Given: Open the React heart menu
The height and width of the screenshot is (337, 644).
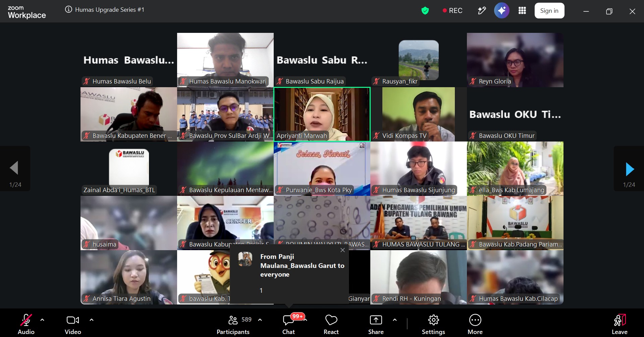Looking at the screenshot, I should [x=331, y=324].
